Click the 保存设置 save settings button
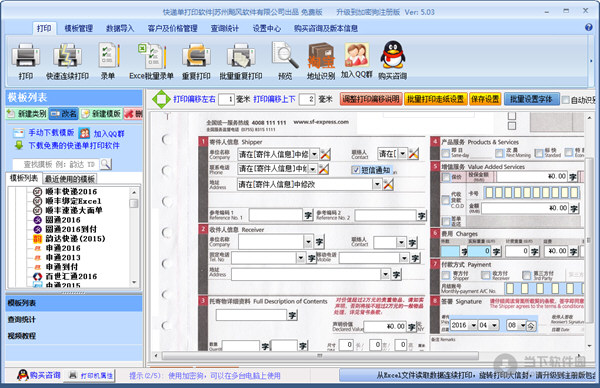 point(485,99)
